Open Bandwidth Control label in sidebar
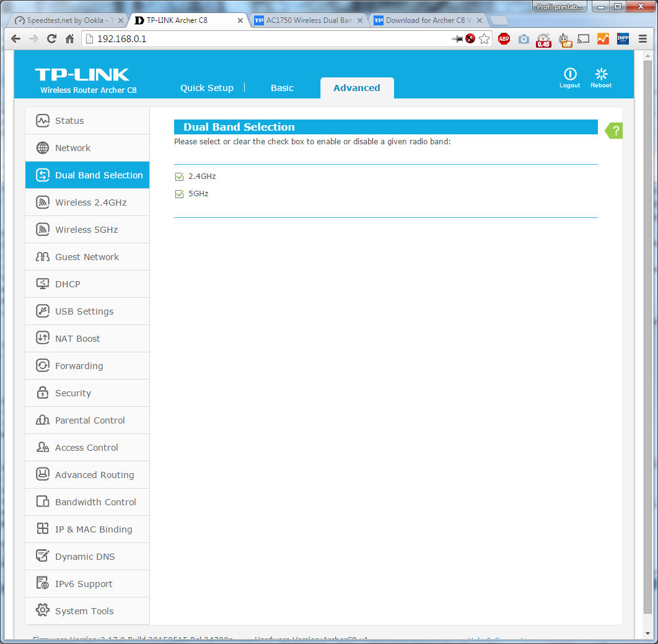 [x=95, y=502]
